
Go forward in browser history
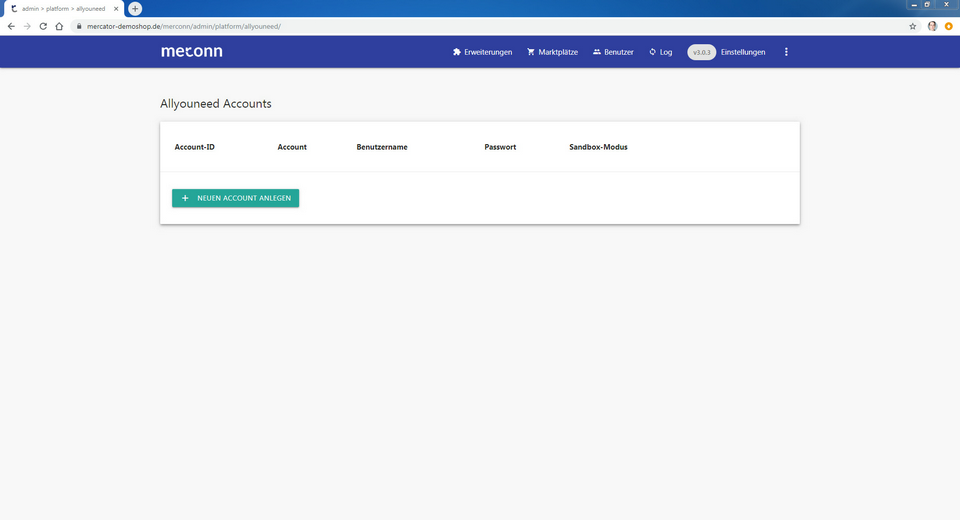[x=27, y=26]
